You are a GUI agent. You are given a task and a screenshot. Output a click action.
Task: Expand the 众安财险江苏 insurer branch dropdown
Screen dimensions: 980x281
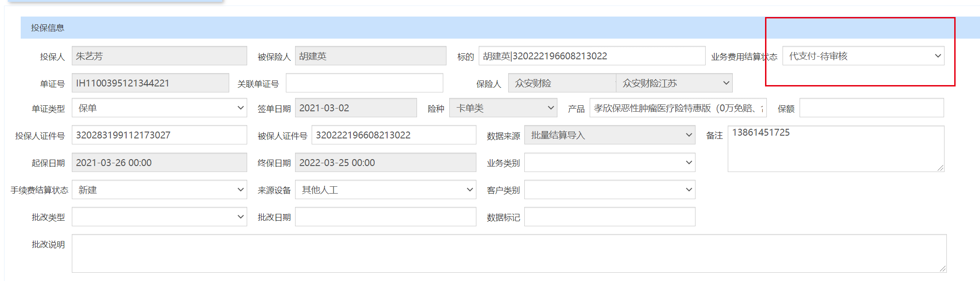[674, 83]
